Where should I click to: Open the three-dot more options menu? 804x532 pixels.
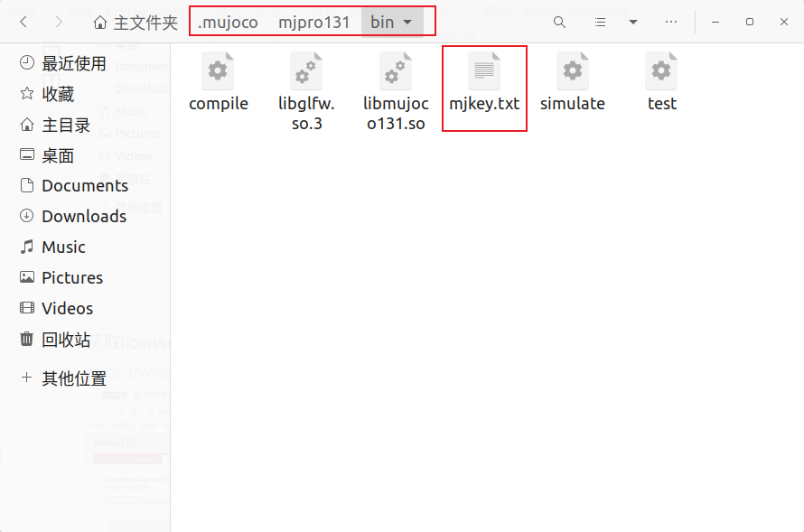(x=670, y=22)
